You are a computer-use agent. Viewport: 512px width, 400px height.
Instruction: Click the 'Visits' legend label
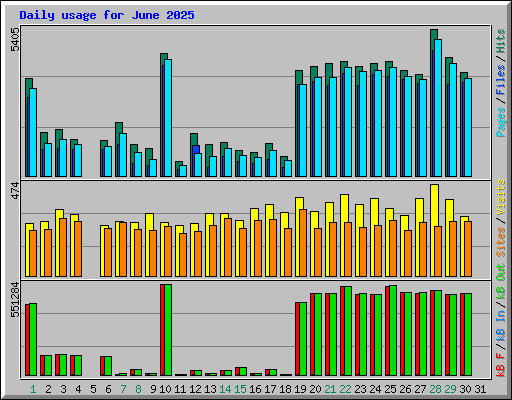coord(501,197)
